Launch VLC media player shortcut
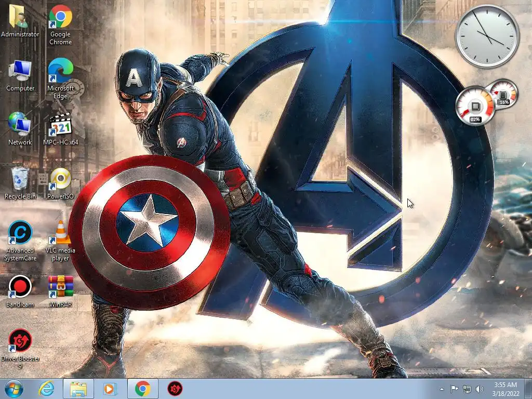This screenshot has width=532, height=399. pos(60,241)
